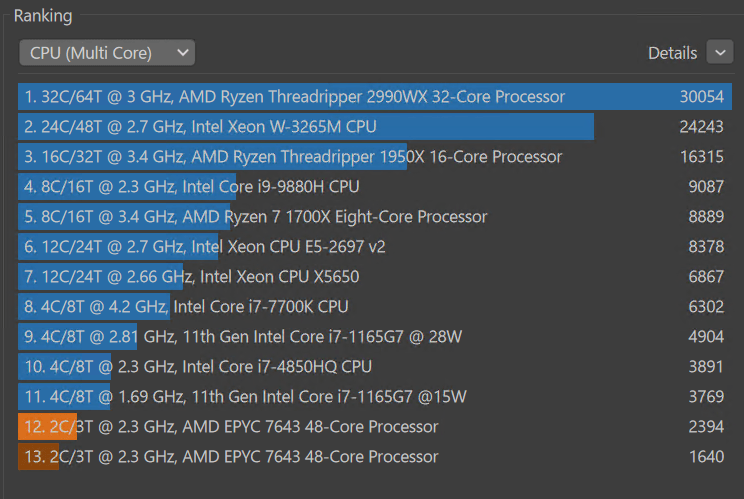Click the score 9087

(706, 186)
